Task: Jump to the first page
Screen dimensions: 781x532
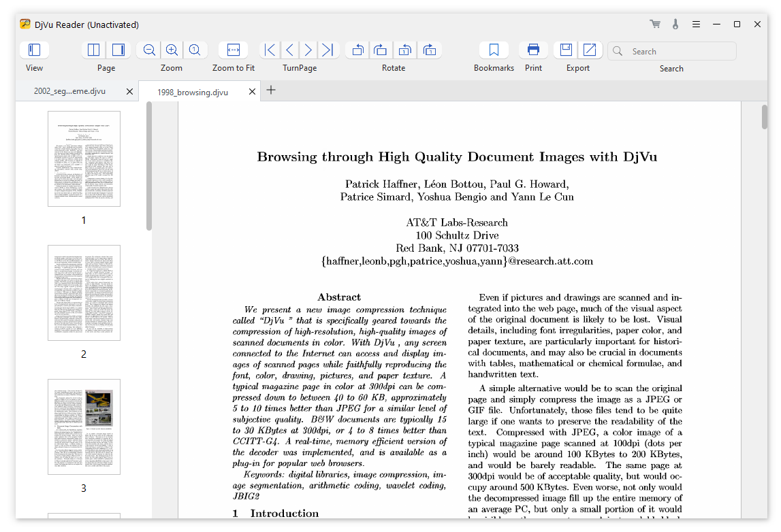Action: (x=270, y=50)
